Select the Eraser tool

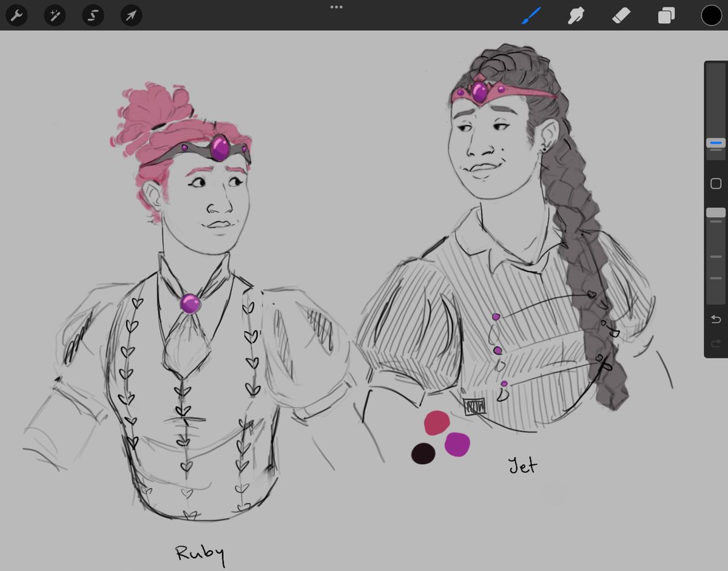click(x=622, y=15)
